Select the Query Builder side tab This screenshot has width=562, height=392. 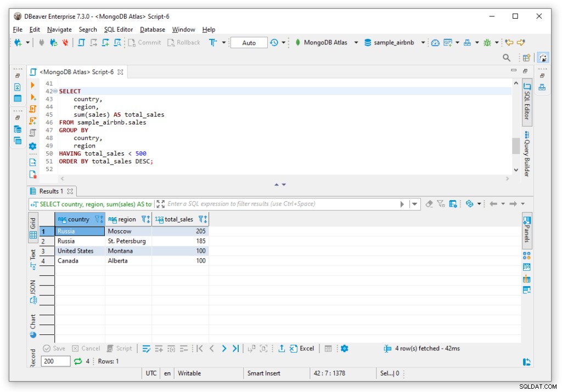click(526, 154)
